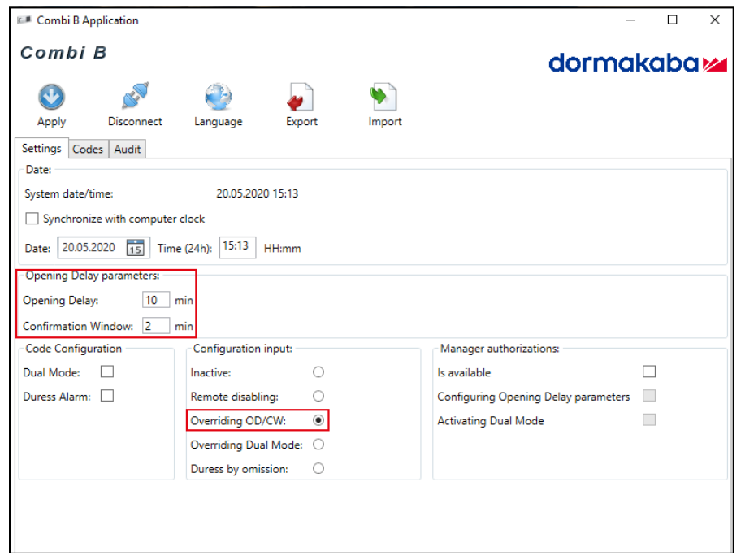The height and width of the screenshot is (560, 745).
Task: Enable Synchronize with computer clock
Action: click(x=32, y=219)
